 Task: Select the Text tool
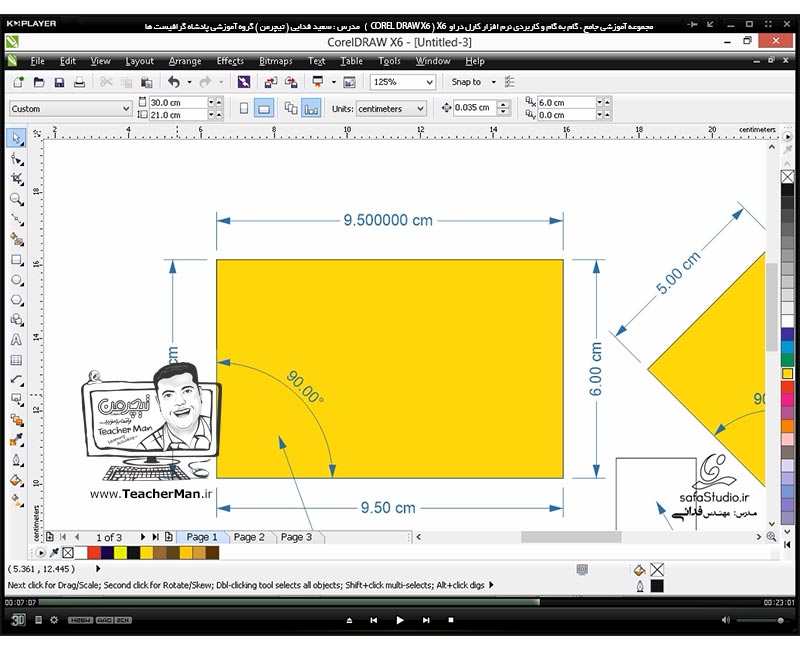click(x=16, y=340)
